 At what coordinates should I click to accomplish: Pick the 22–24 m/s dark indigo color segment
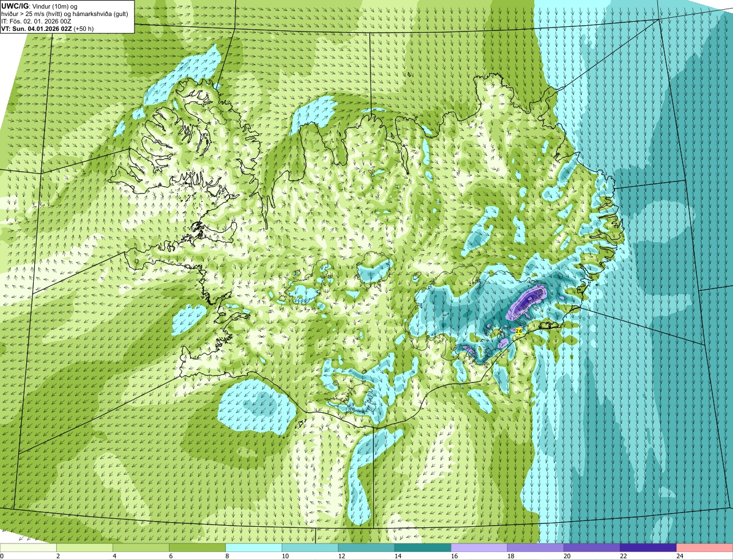click(648, 547)
